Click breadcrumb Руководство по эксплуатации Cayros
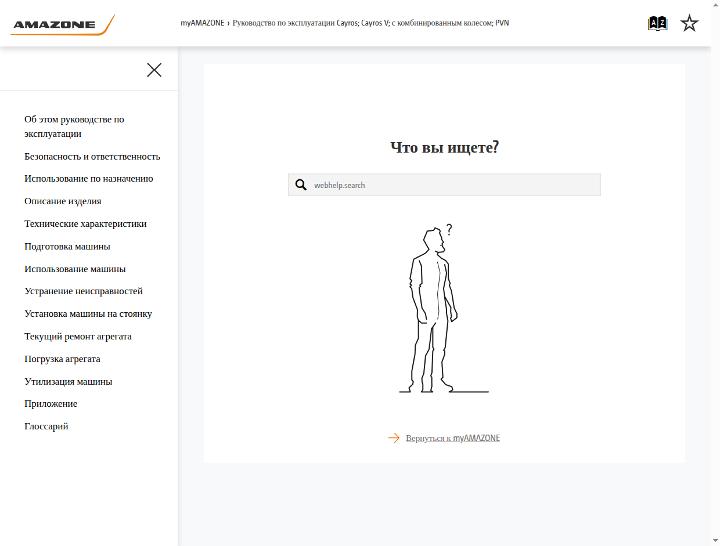 pos(371,23)
